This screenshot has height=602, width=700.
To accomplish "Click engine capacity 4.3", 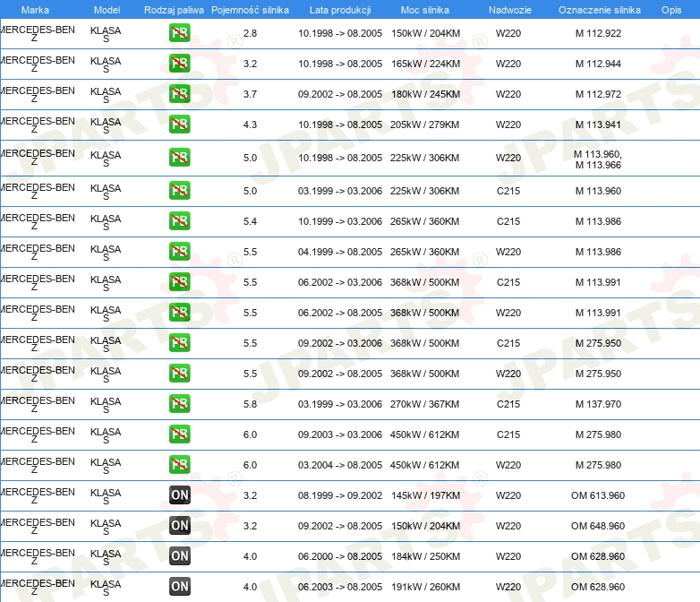I will click(250, 125).
